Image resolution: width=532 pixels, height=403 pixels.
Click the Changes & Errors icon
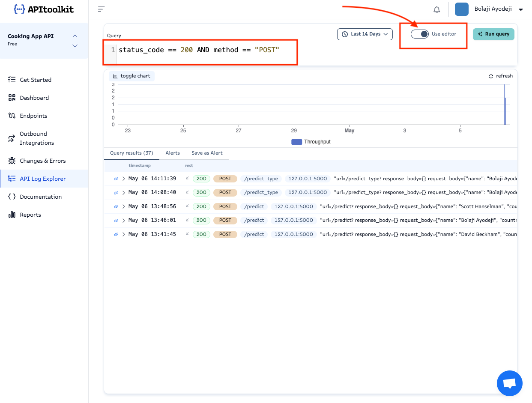coord(12,161)
